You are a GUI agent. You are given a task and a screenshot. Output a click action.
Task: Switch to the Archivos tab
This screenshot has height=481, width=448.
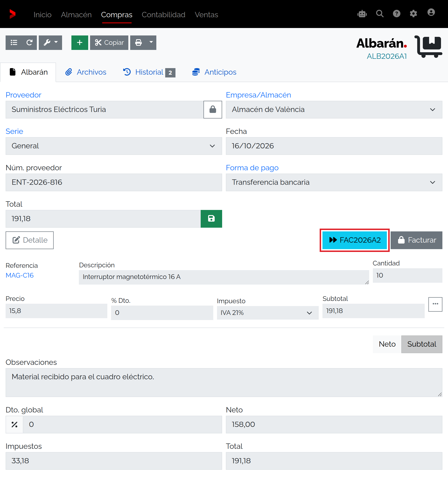tap(86, 72)
